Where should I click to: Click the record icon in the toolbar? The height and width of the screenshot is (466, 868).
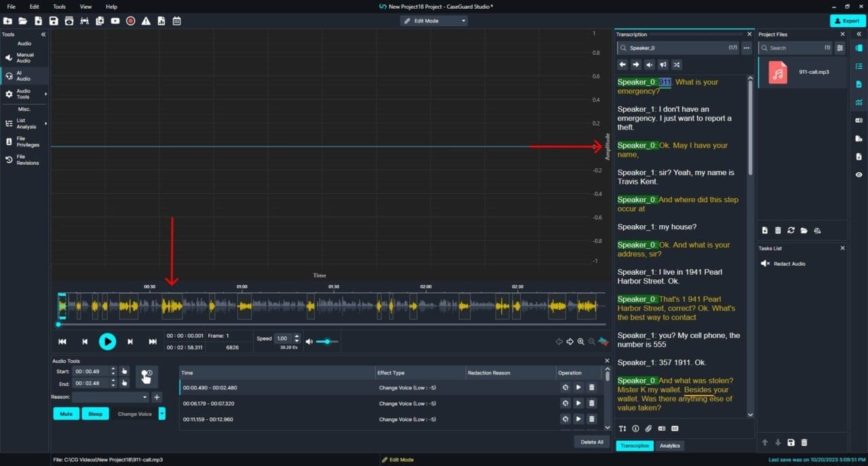[131, 21]
